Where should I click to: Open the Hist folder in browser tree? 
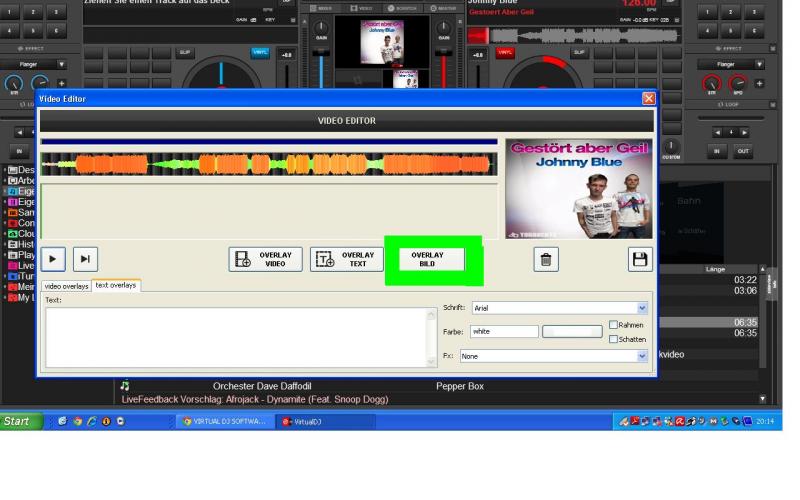[x=21, y=244]
